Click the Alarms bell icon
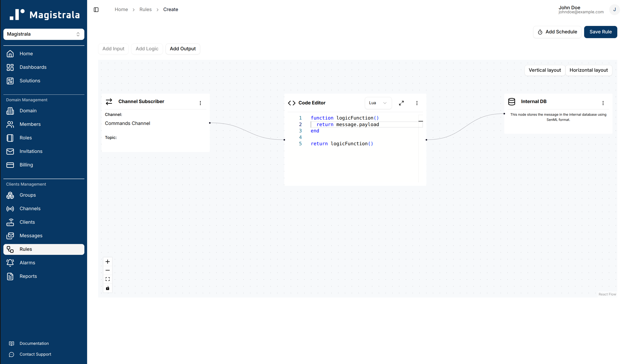 [x=10, y=263]
